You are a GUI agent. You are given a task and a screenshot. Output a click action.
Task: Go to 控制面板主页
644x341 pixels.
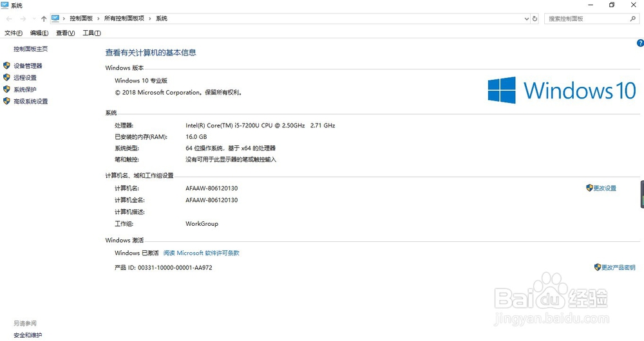(30, 49)
